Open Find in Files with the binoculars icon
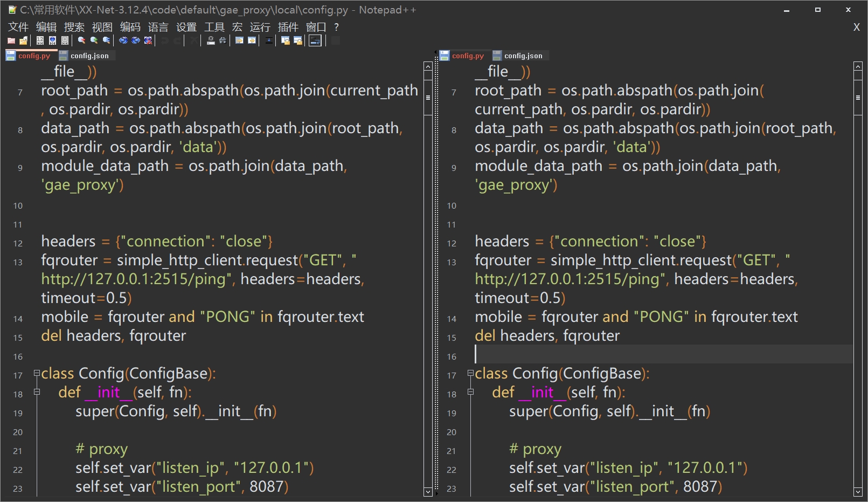Image resolution: width=868 pixels, height=502 pixels. click(x=224, y=40)
